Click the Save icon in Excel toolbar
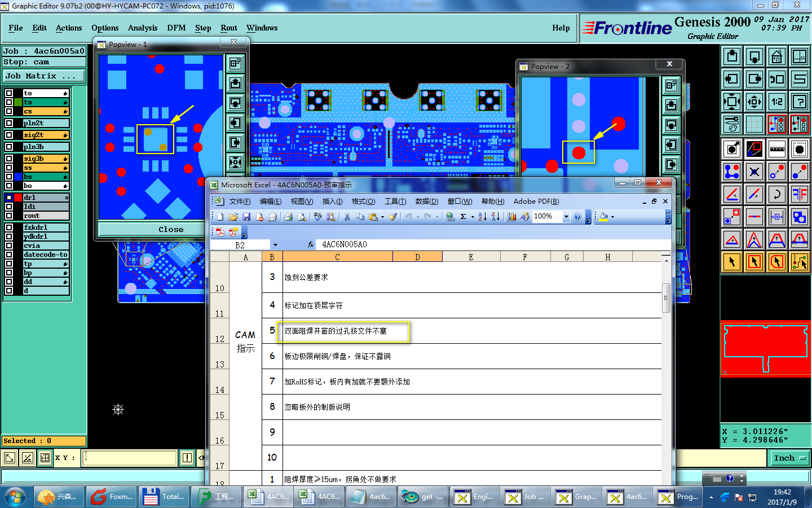Viewport: 812px width, 508px height. [x=246, y=217]
